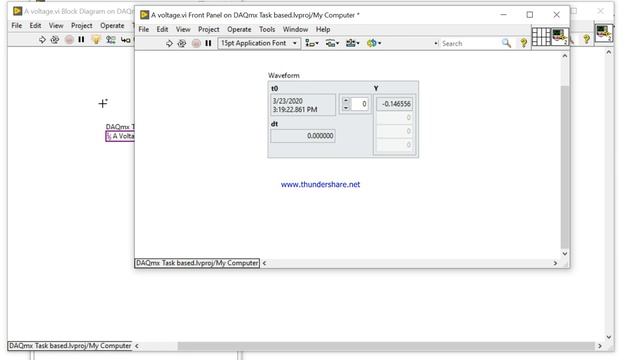The image size is (640, 360).
Task: Open Operate menu in Front Panel window
Action: coord(239,29)
